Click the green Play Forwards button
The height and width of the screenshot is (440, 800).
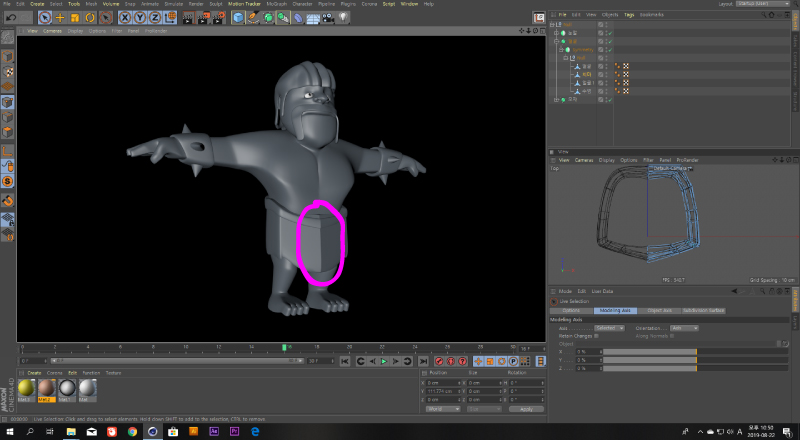pyautogui.click(x=384, y=361)
